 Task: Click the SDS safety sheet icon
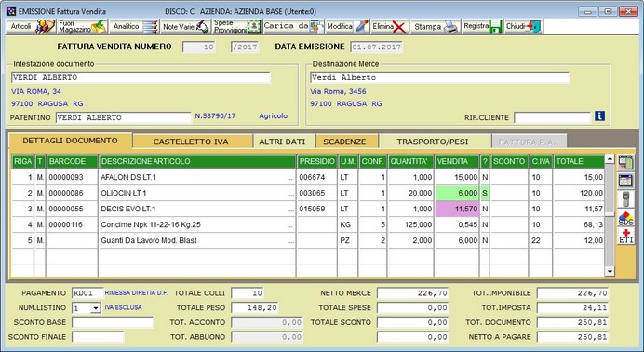(x=625, y=218)
